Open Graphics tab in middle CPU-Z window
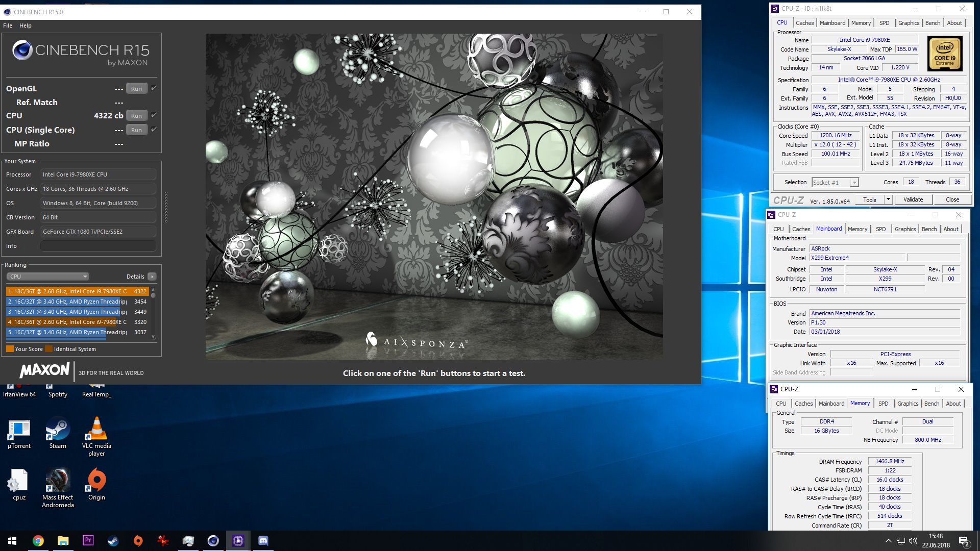The width and height of the screenshot is (980, 551). (905, 229)
